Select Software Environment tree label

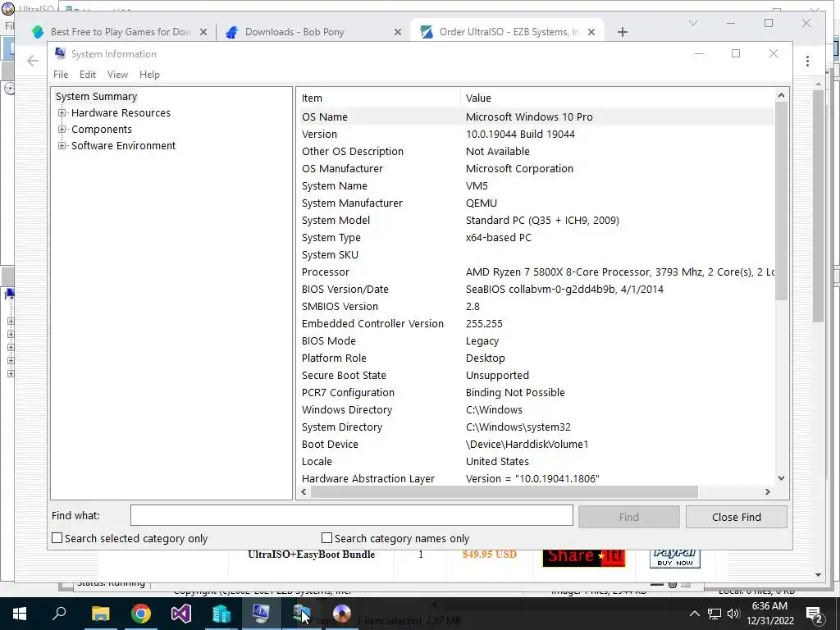[123, 146]
